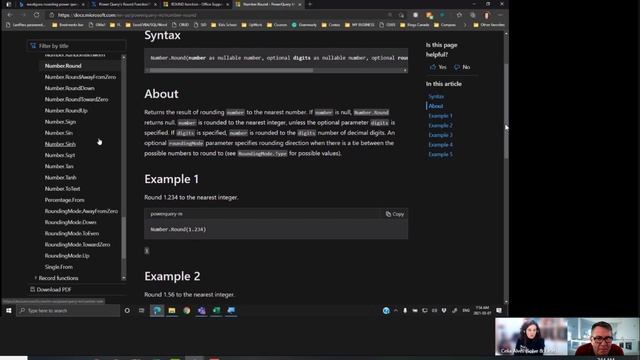Click browser favorites star icon

[x=459, y=15]
